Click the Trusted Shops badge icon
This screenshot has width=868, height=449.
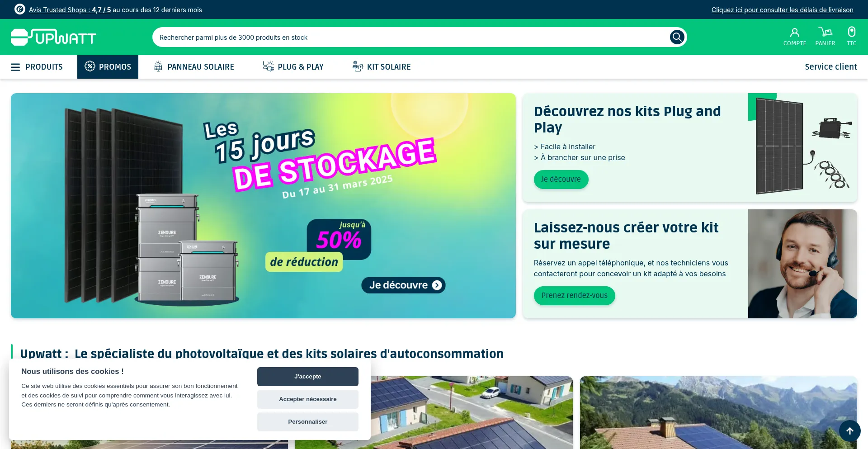pyautogui.click(x=20, y=9)
